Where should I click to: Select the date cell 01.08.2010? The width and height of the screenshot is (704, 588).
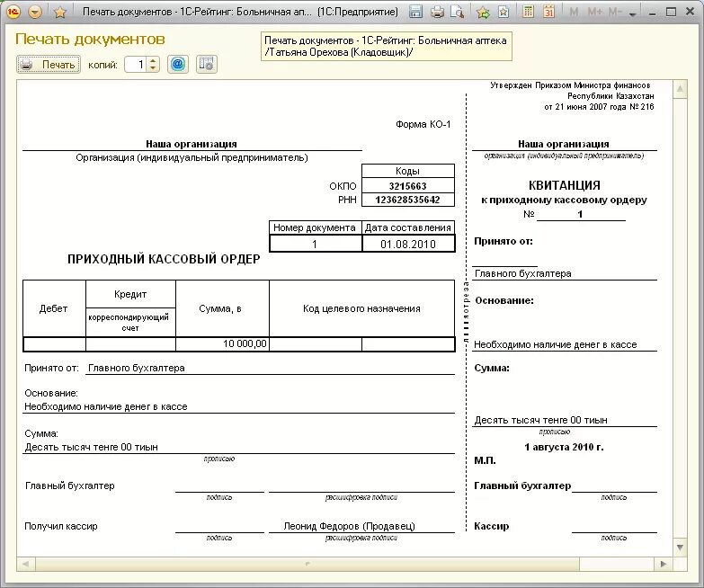coord(408,245)
